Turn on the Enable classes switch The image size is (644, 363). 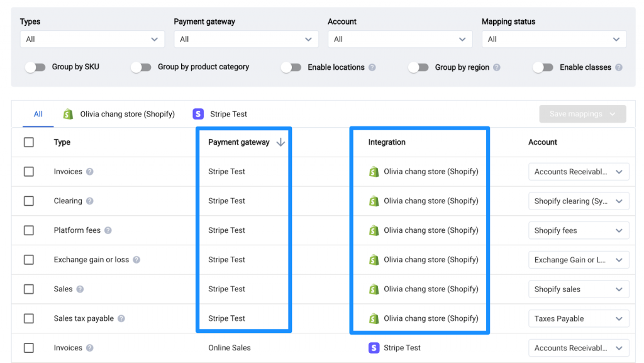pyautogui.click(x=543, y=67)
